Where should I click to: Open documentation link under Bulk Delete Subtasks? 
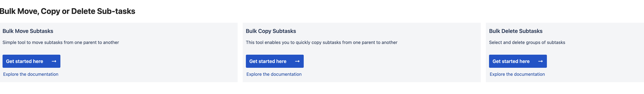517,74
